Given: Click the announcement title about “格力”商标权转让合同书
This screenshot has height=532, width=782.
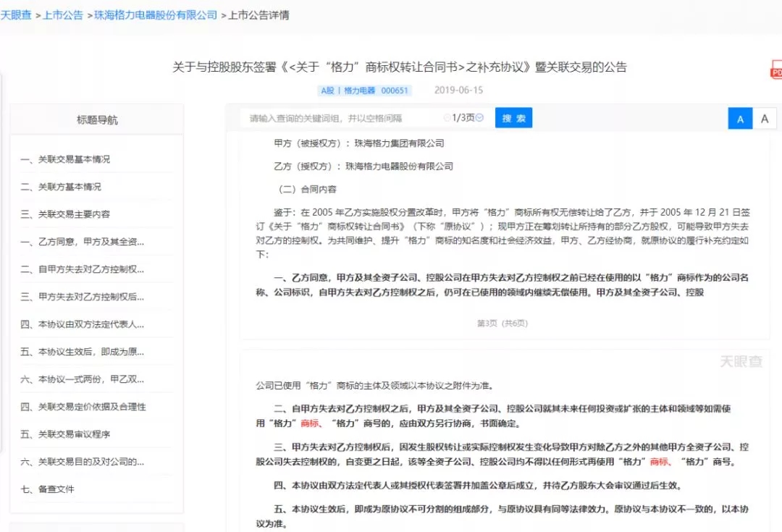Looking at the screenshot, I should (400, 67).
